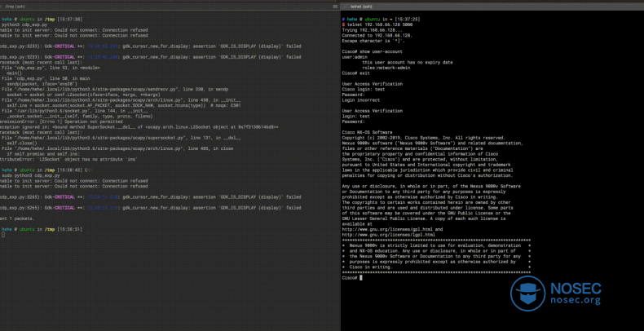Click the prompt timestamp [15:37:38]
This screenshot has width=644, height=331.
pyautogui.click(x=70, y=20)
